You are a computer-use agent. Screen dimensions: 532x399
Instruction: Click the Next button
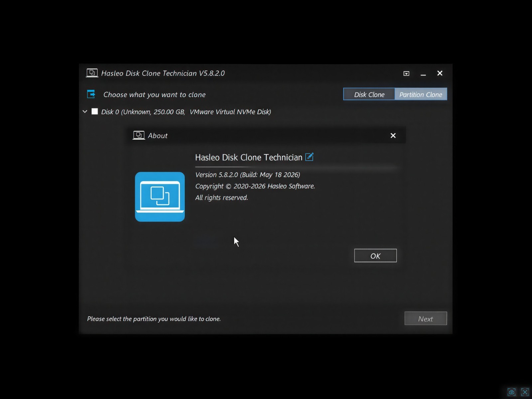click(426, 319)
